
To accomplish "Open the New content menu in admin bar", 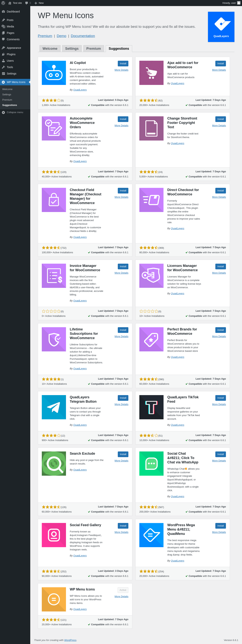I will pos(39,3).
